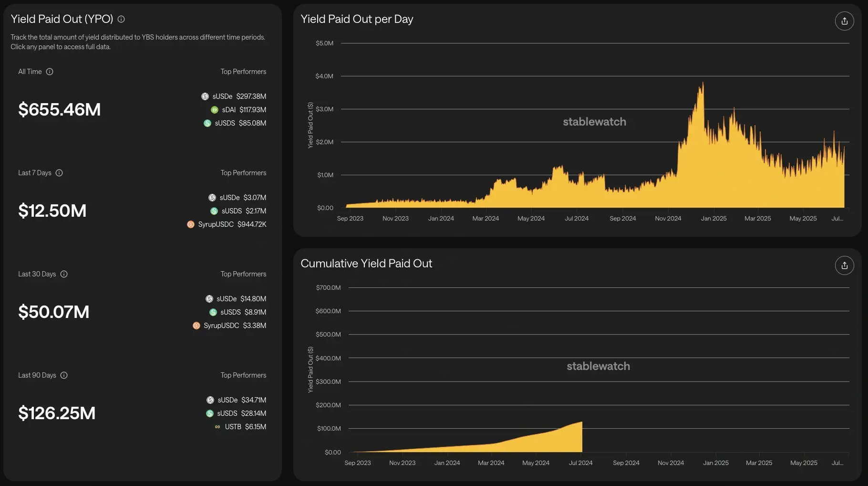Open the Last 30 Days $50.07M total
868x486 pixels.
pyautogui.click(x=54, y=312)
